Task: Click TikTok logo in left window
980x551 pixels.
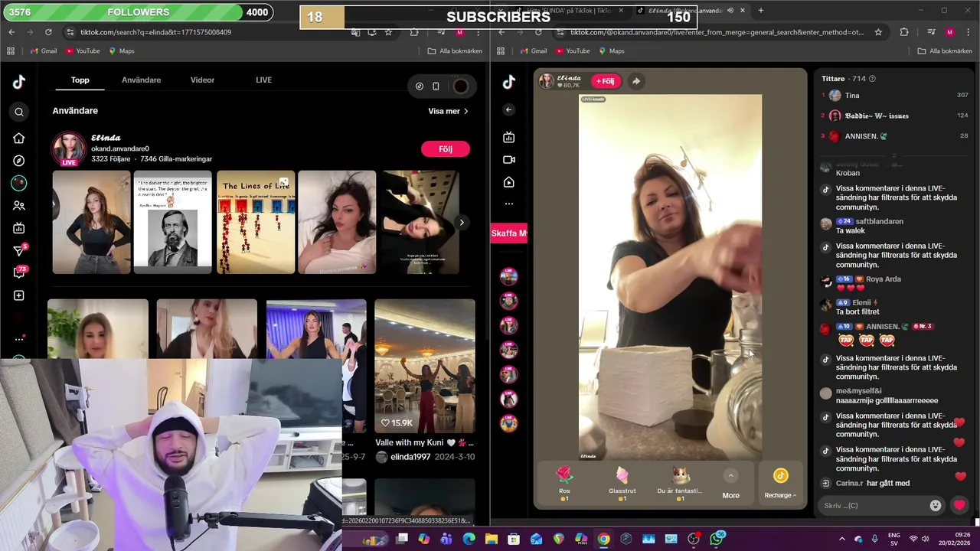Action: pyautogui.click(x=19, y=83)
